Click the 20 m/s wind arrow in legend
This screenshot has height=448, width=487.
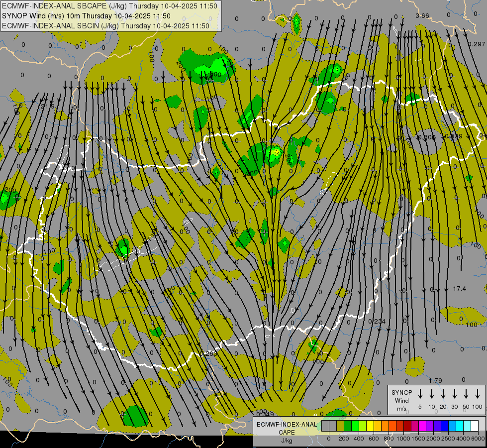click(x=443, y=393)
